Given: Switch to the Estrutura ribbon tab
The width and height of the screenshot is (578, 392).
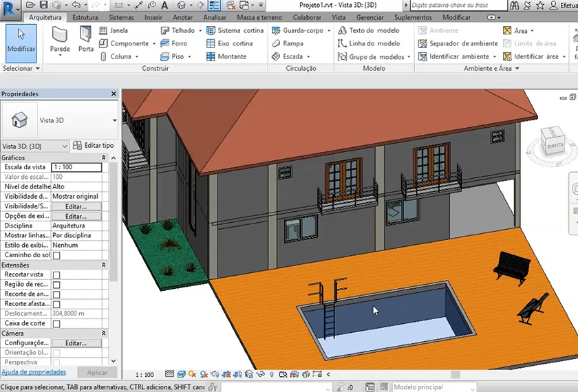Looking at the screenshot, I should tap(85, 17).
